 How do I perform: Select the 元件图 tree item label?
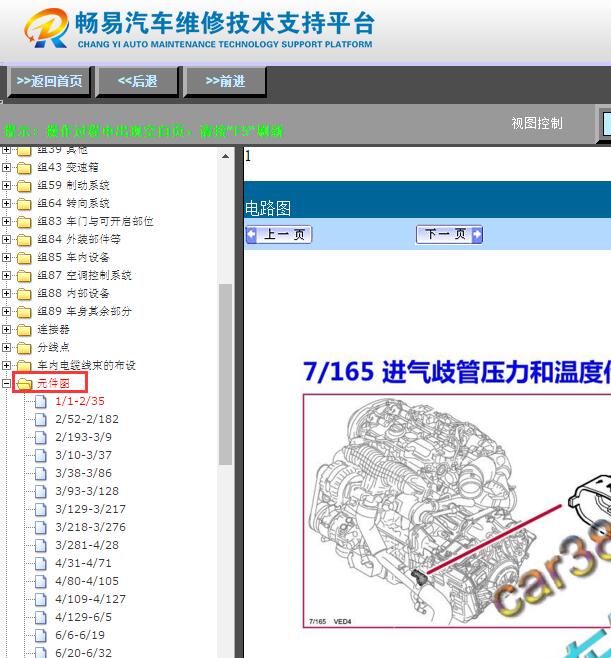53,384
